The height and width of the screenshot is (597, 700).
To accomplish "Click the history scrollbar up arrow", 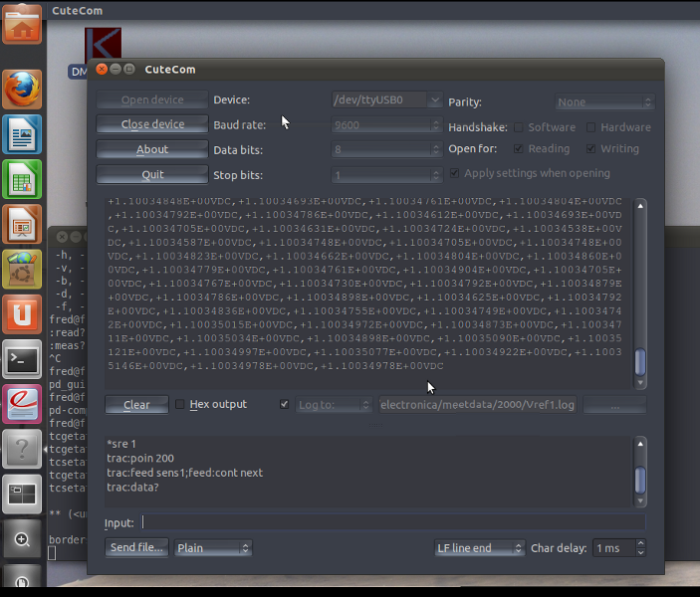I will [640, 444].
